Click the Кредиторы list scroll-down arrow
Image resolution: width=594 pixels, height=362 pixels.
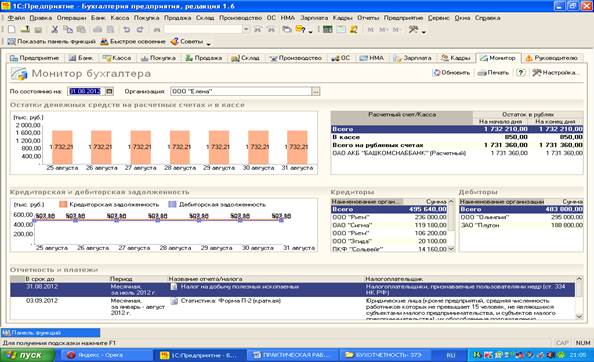(451, 249)
